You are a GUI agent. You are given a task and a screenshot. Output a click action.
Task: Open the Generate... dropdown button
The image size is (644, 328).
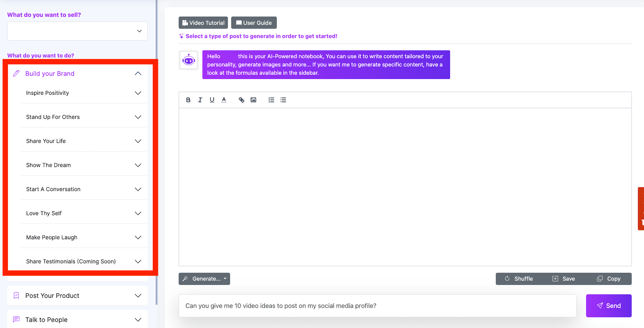[204, 279]
